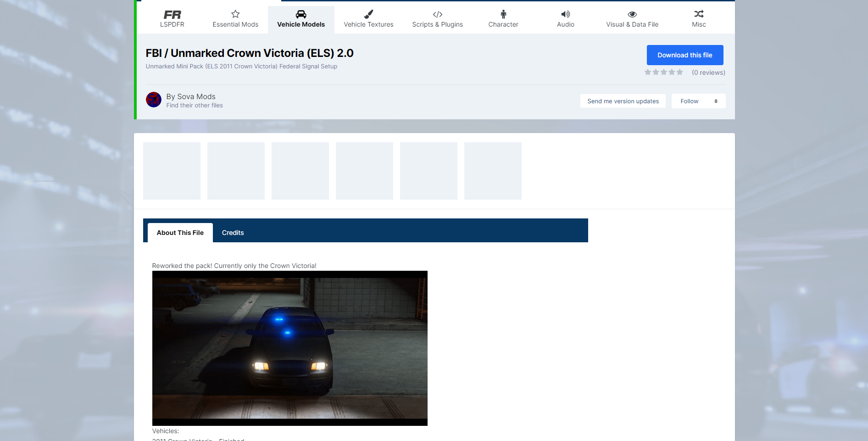The height and width of the screenshot is (441, 868).
Task: Open the second screenshot thumbnail placeholder
Action: tap(236, 171)
